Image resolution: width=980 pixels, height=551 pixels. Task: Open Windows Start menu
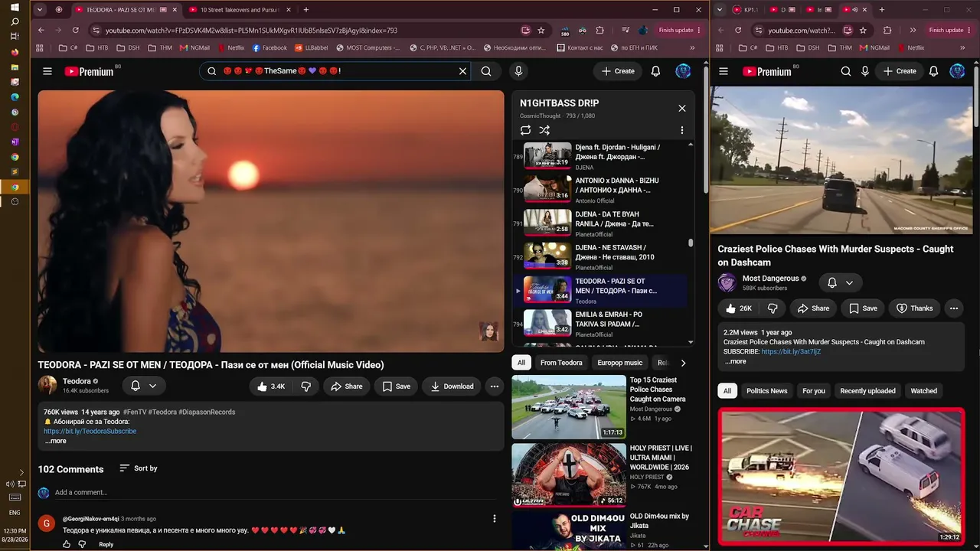point(15,8)
